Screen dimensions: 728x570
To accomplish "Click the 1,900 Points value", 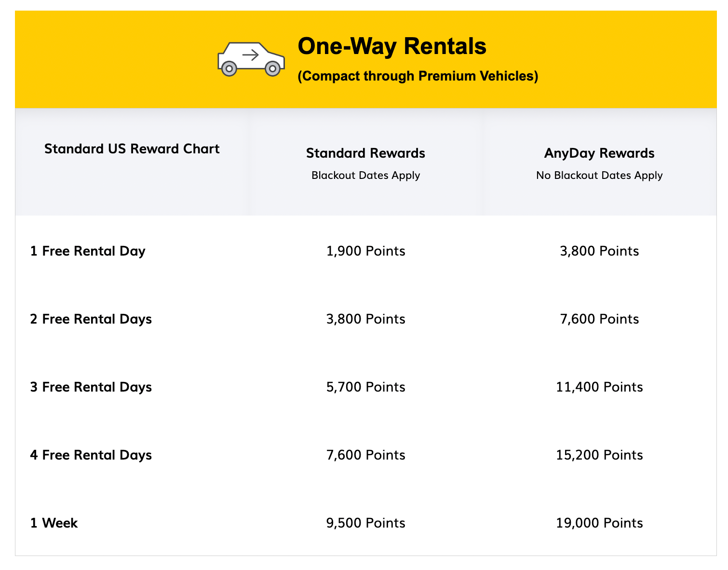I will click(x=365, y=251).
